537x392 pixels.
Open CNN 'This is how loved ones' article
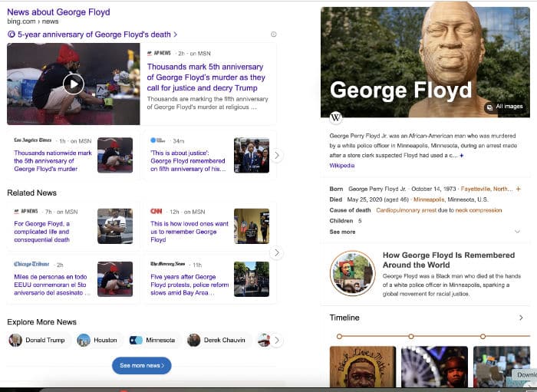coord(189,232)
